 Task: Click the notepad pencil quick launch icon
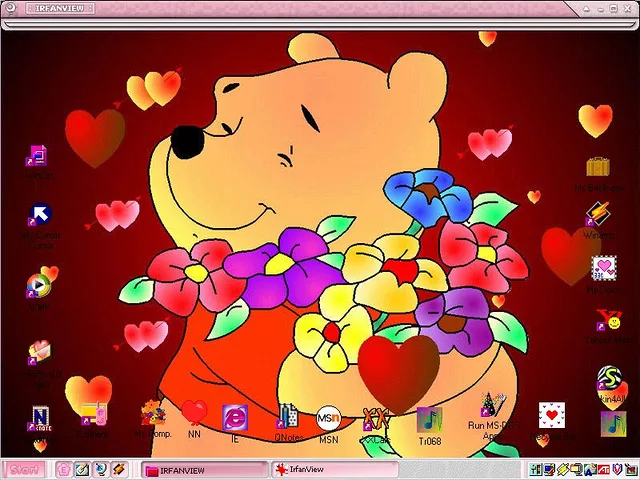82,470
